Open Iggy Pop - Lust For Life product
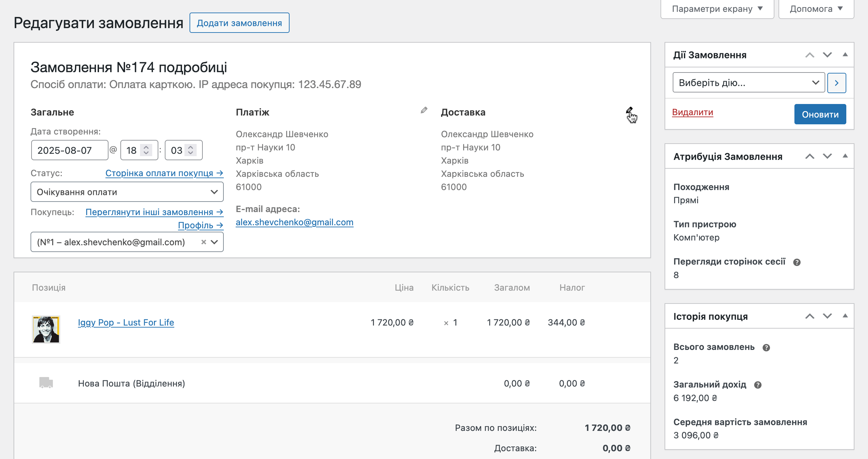The width and height of the screenshot is (868, 459). [x=126, y=322]
